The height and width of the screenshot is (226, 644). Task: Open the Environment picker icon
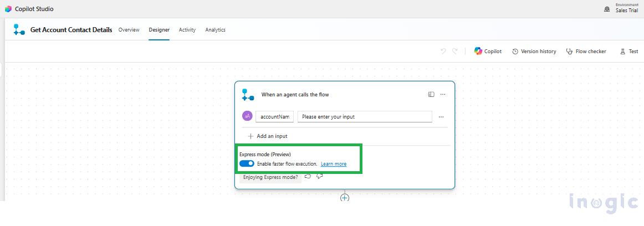pyautogui.click(x=607, y=9)
